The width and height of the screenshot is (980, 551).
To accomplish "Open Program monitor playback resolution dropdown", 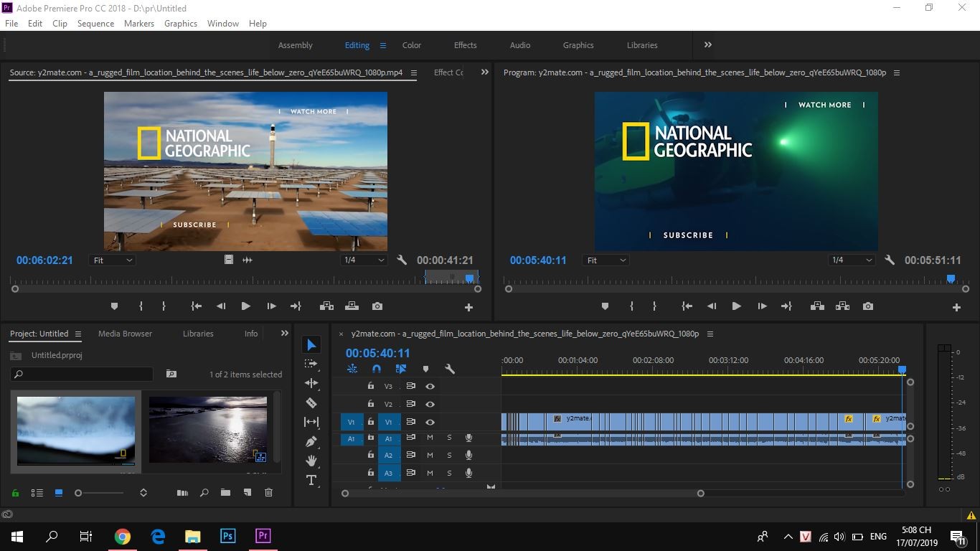I will [852, 260].
